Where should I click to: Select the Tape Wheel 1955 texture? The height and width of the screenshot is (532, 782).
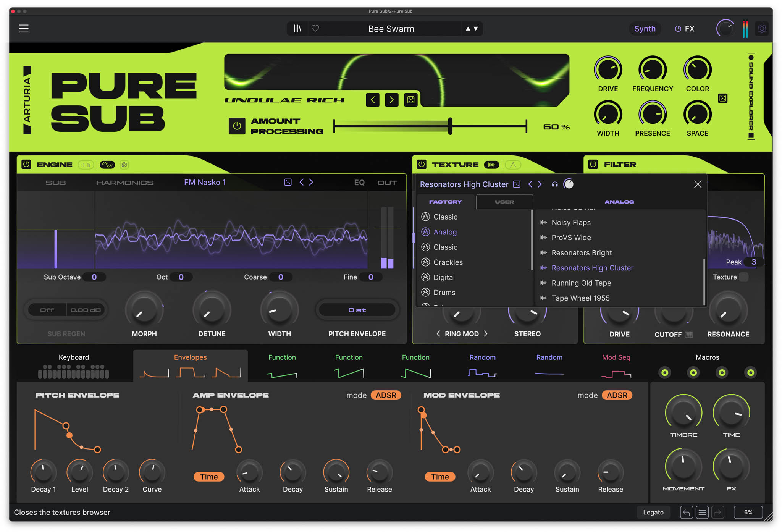[x=580, y=298]
